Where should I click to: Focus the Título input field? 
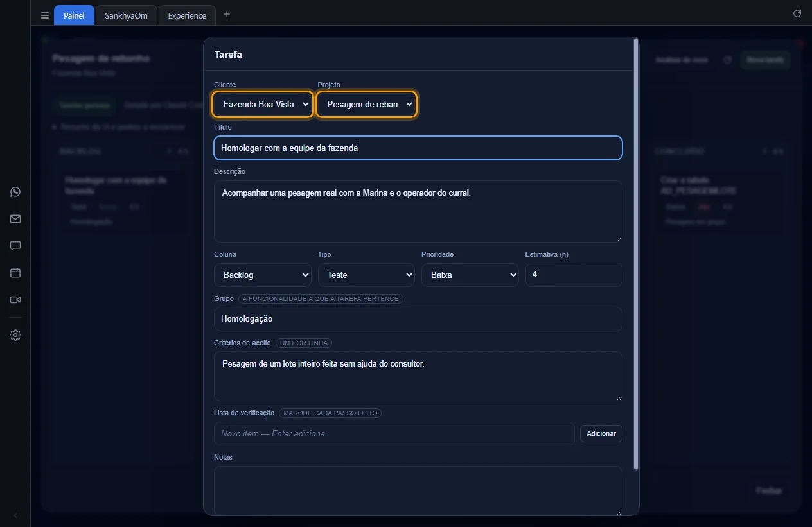418,148
